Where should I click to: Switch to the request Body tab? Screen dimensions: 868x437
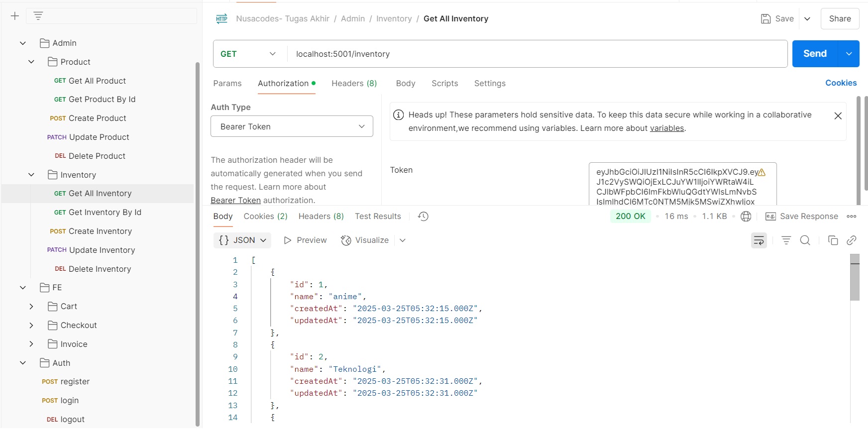406,84
